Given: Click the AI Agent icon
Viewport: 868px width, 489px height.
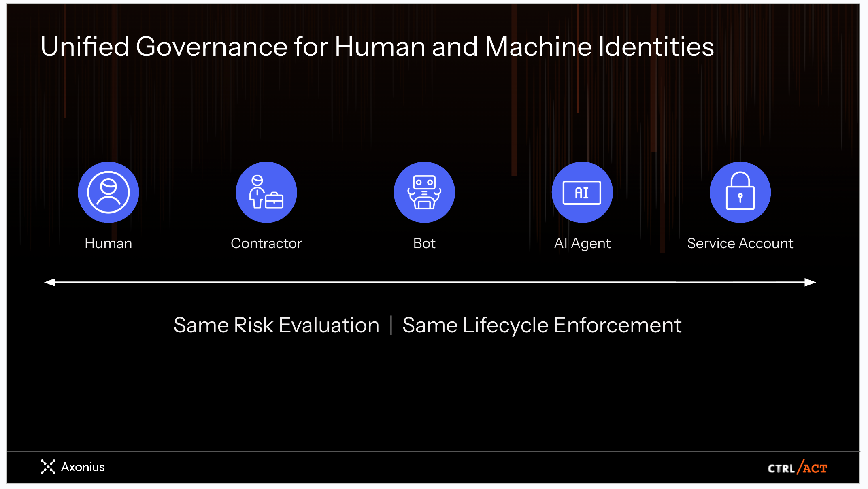Looking at the screenshot, I should click(582, 192).
